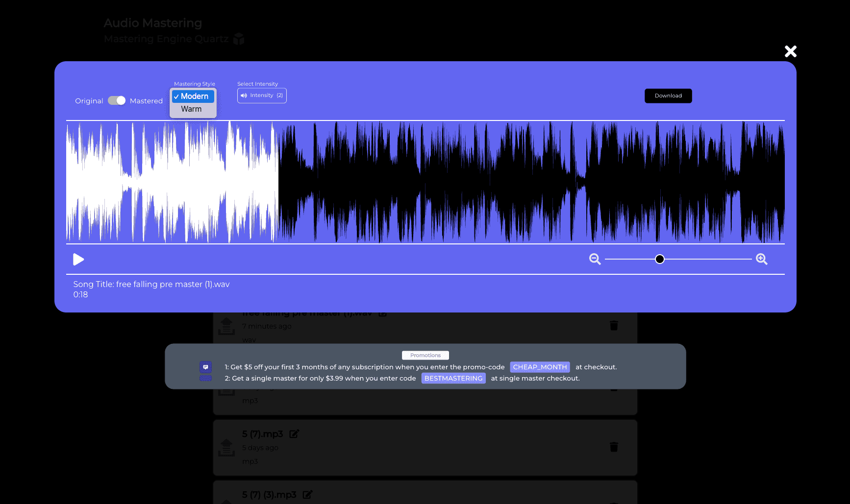Viewport: 850px width, 504px height.
Task: Click the upload icon beside 5 (7).mp3
Action: [x=226, y=447]
